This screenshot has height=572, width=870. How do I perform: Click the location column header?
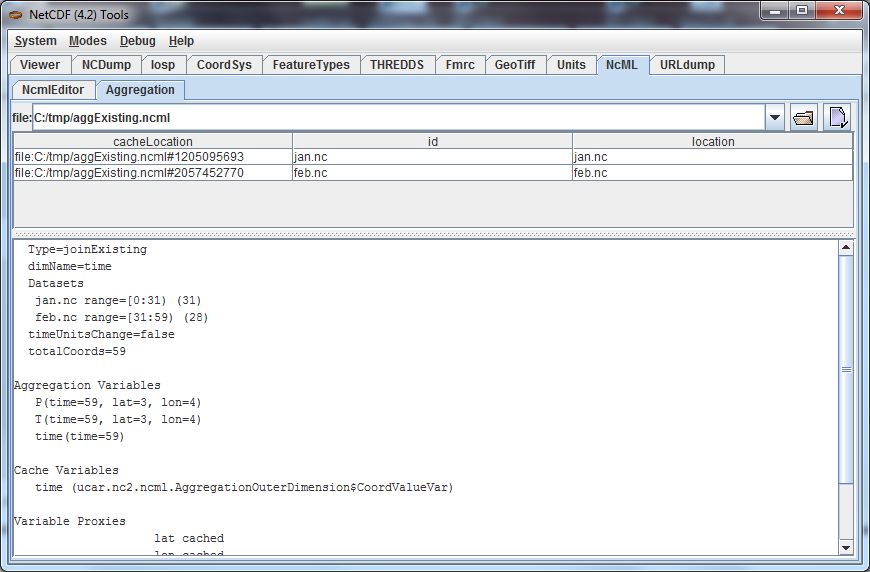click(713, 141)
